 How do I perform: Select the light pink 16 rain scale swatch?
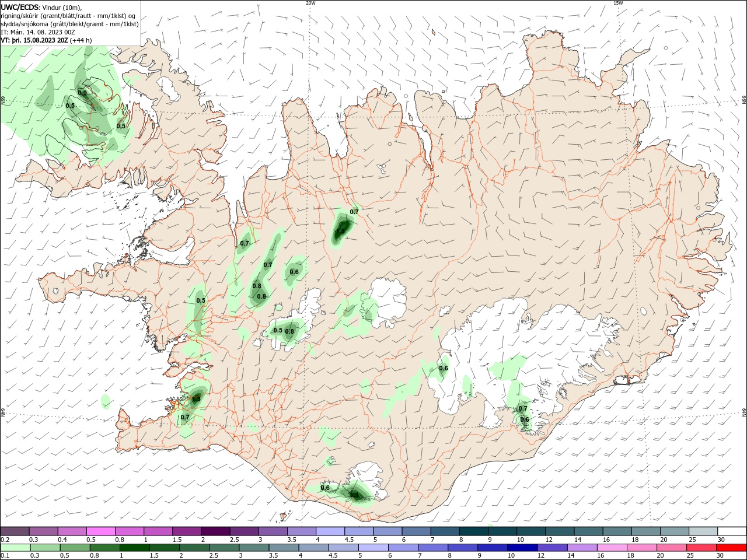pyautogui.click(x=612, y=547)
